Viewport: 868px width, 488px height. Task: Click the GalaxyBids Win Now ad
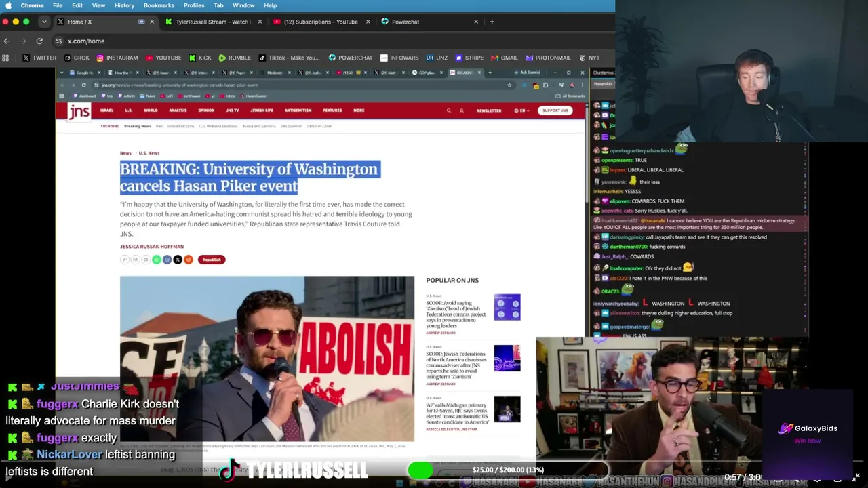(808, 434)
